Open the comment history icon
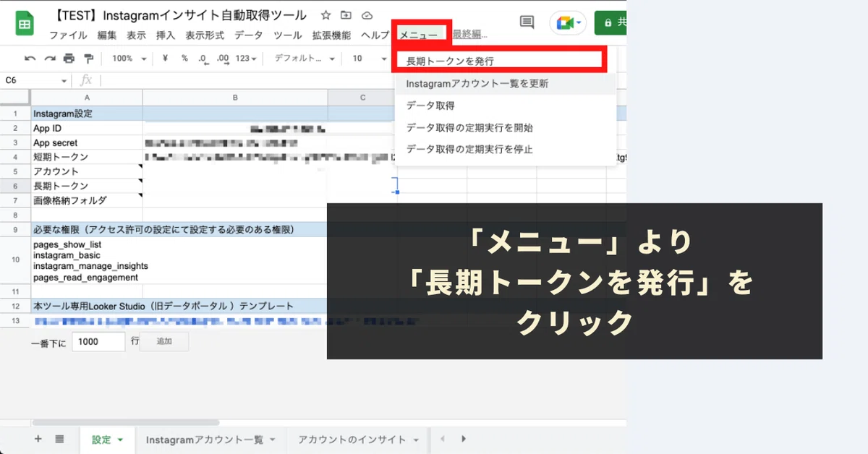Viewport: 868px width, 454px height. tap(527, 22)
